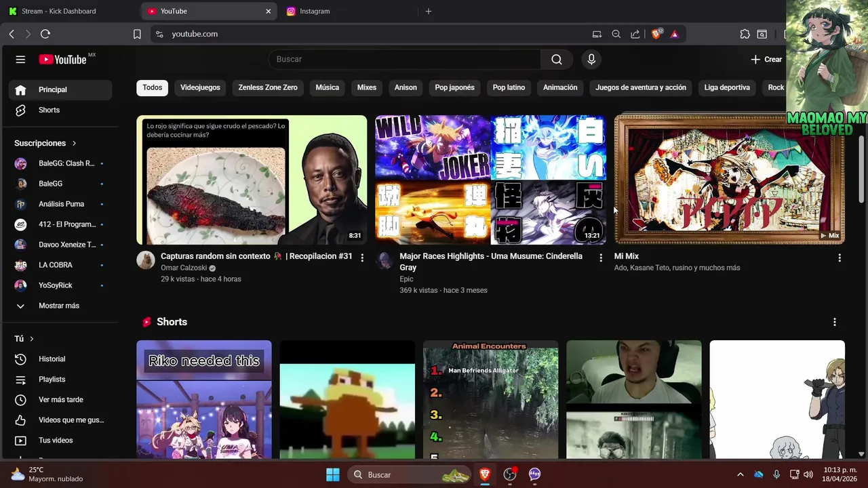
Task: Close the YouTube browser tab
Action: (x=269, y=11)
